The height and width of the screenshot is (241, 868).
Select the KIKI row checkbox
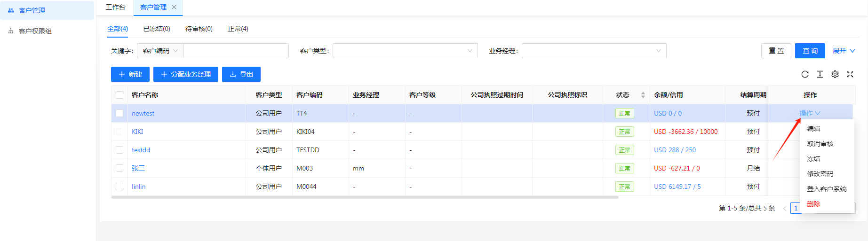[119, 132]
